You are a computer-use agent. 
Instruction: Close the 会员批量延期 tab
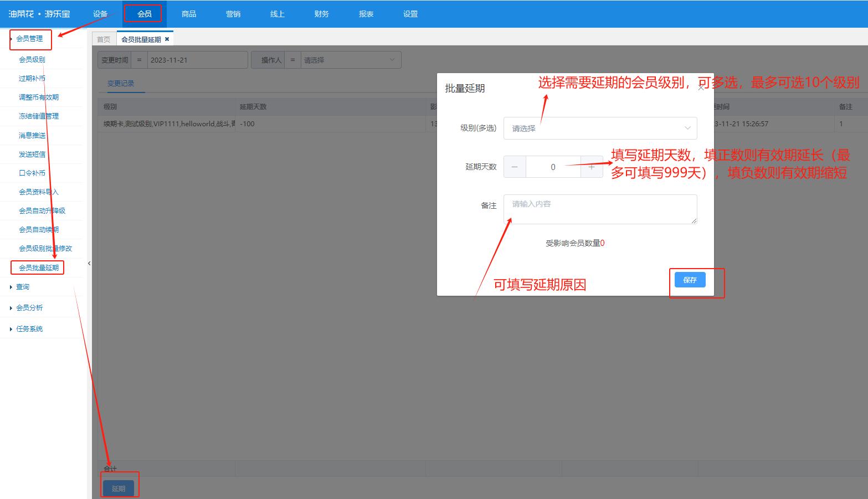tap(167, 39)
